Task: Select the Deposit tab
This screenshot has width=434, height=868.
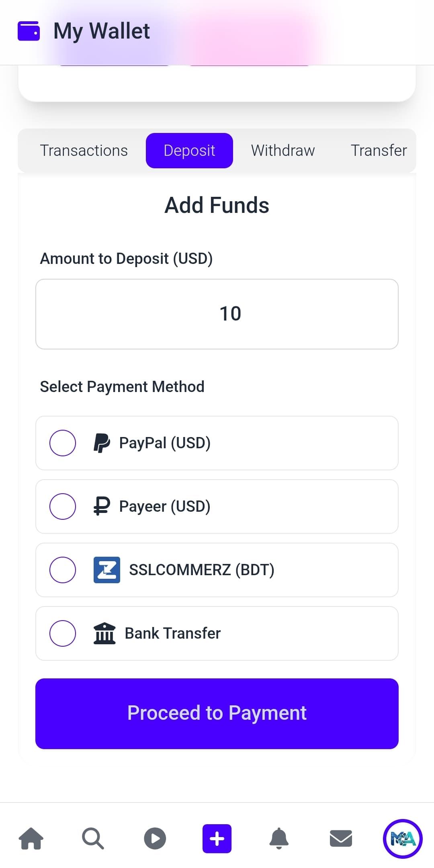Action: 189,151
